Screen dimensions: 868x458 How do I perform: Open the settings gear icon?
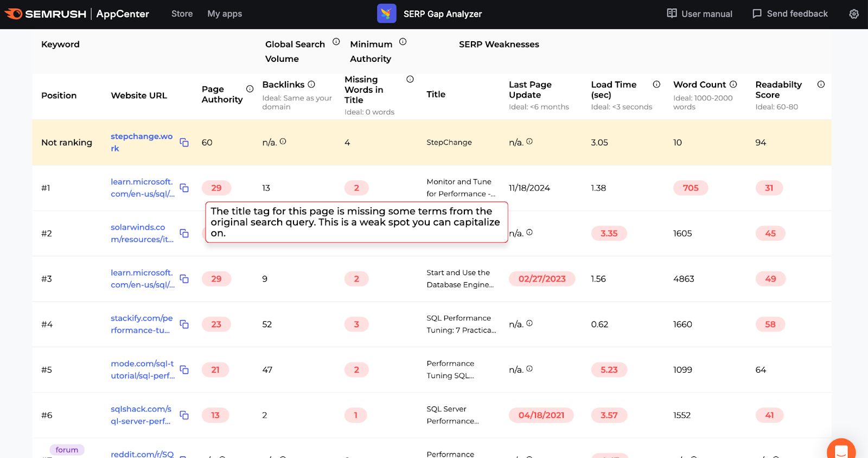pos(854,14)
